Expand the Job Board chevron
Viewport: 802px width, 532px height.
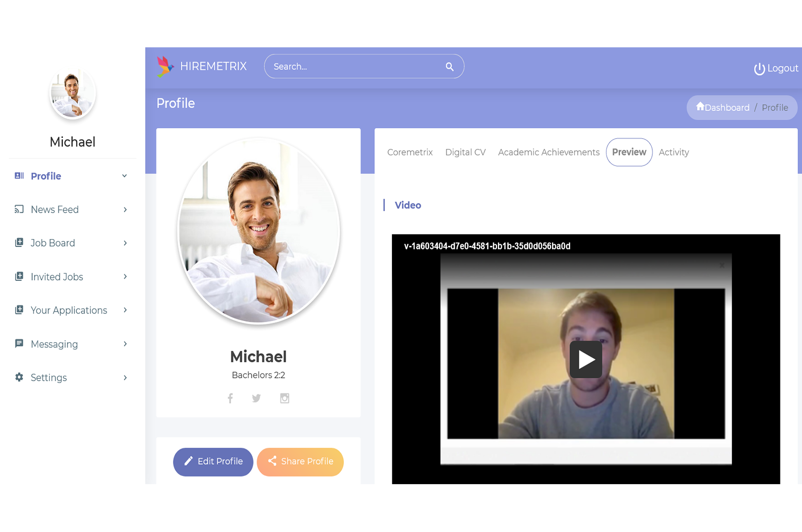[x=125, y=243]
